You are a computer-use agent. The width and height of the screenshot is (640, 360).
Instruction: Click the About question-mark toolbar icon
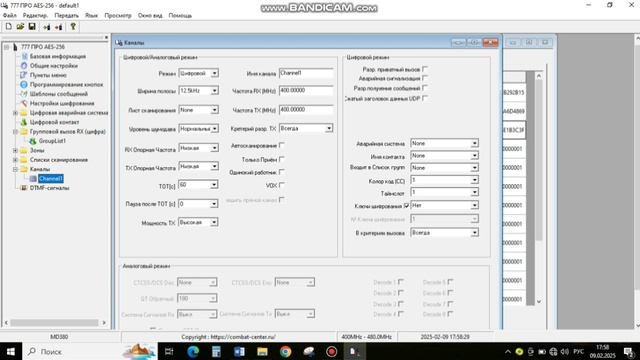click(73, 27)
